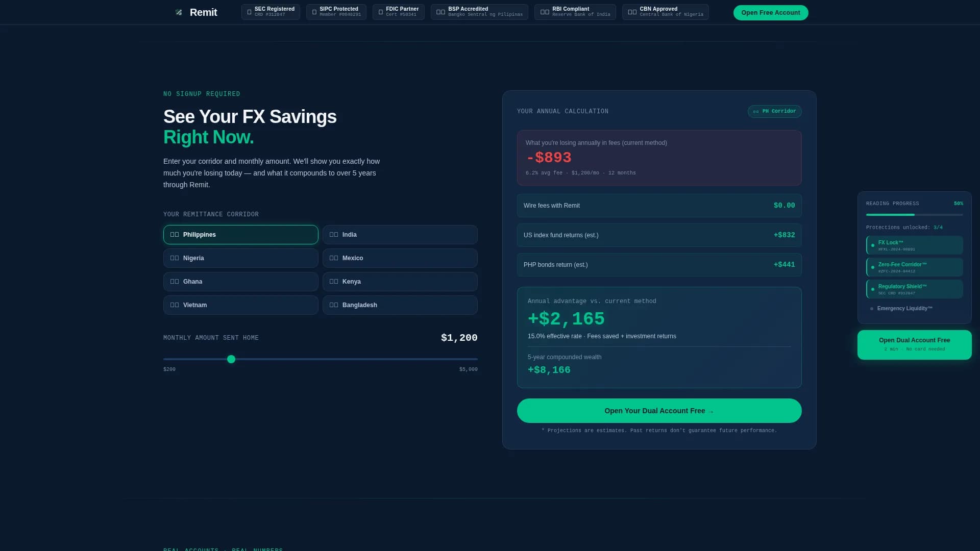Click the FX Lock protection item
The image size is (980, 551).
click(x=914, y=245)
